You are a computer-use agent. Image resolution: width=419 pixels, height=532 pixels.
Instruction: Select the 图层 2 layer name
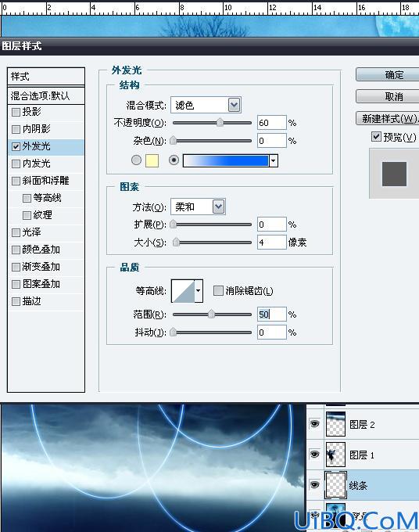362,425
